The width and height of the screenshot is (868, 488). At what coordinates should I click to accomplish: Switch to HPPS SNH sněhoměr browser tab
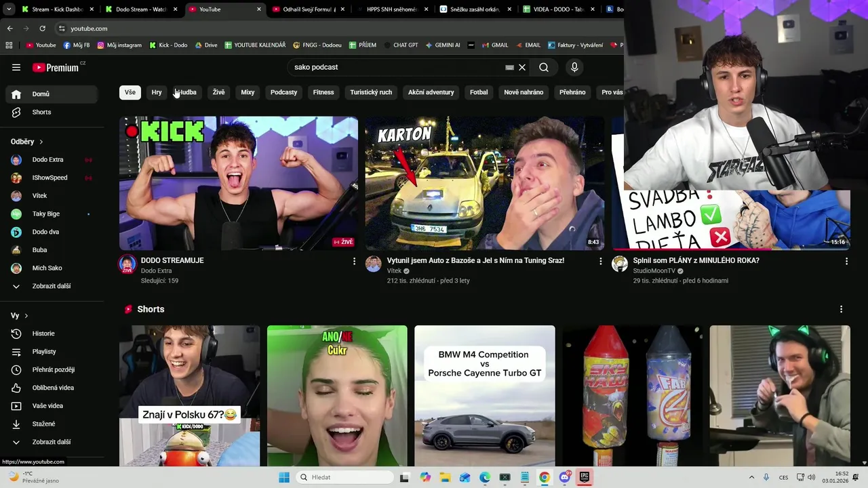pos(391,9)
